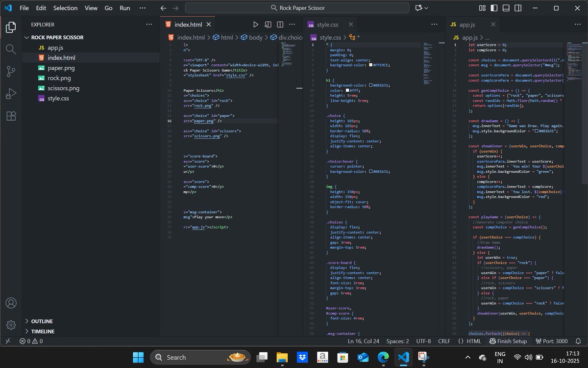This screenshot has width=588, height=368.
Task: Toggle the bottom panel layout button
Action: coord(506,8)
